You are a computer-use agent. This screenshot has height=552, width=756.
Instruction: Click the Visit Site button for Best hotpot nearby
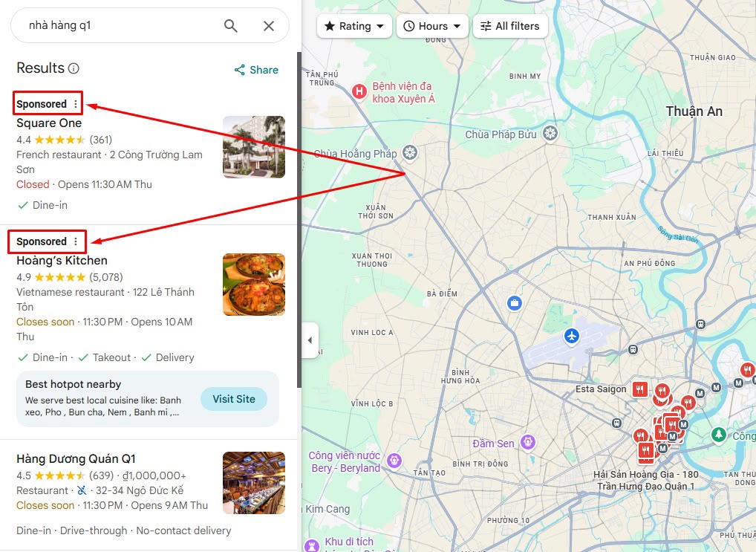coord(233,399)
